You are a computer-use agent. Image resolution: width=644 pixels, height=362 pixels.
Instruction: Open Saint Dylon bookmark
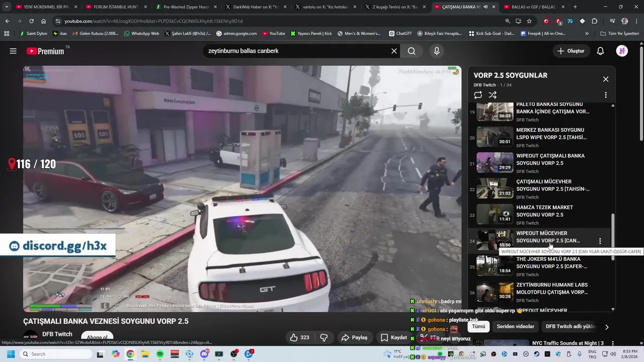point(33,33)
